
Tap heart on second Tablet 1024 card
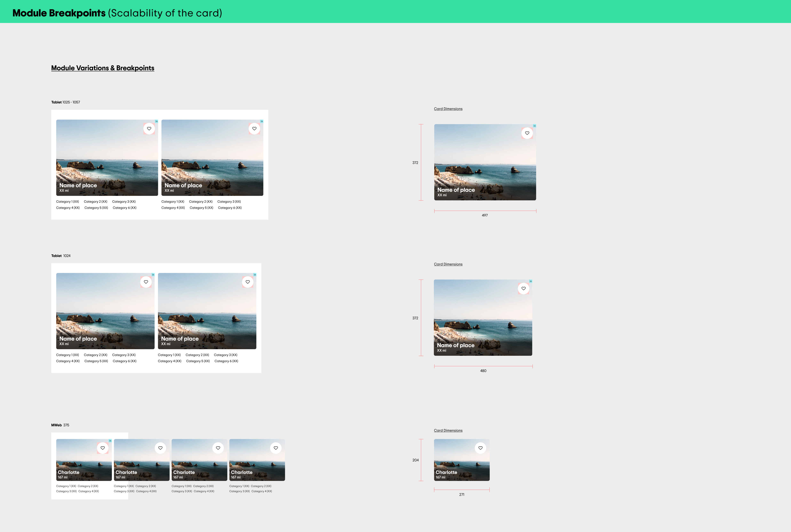pyautogui.click(x=247, y=282)
